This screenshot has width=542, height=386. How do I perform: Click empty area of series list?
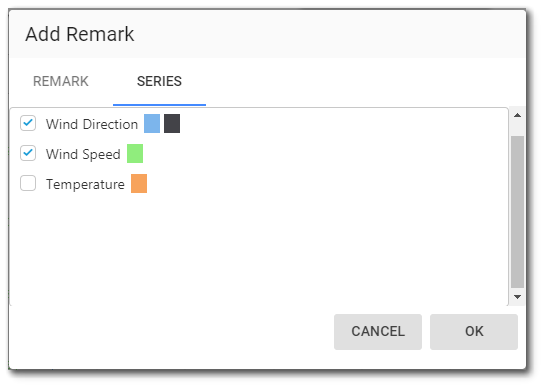(259, 249)
